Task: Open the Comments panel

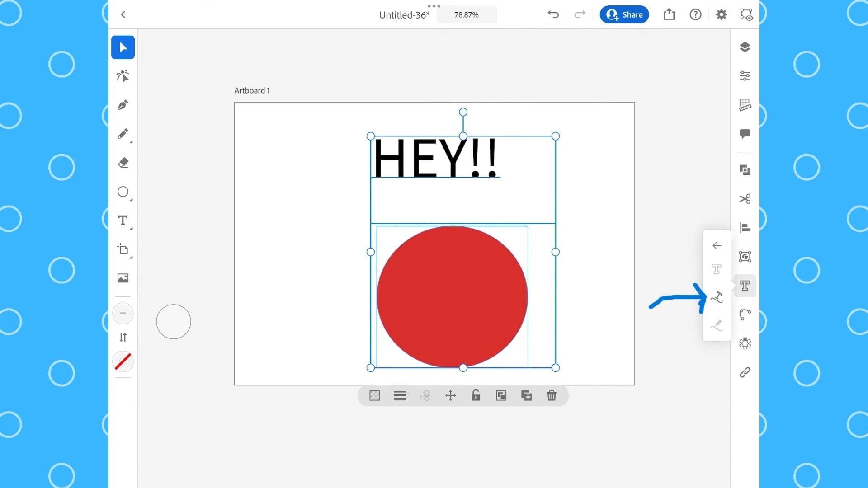Action: (745, 134)
